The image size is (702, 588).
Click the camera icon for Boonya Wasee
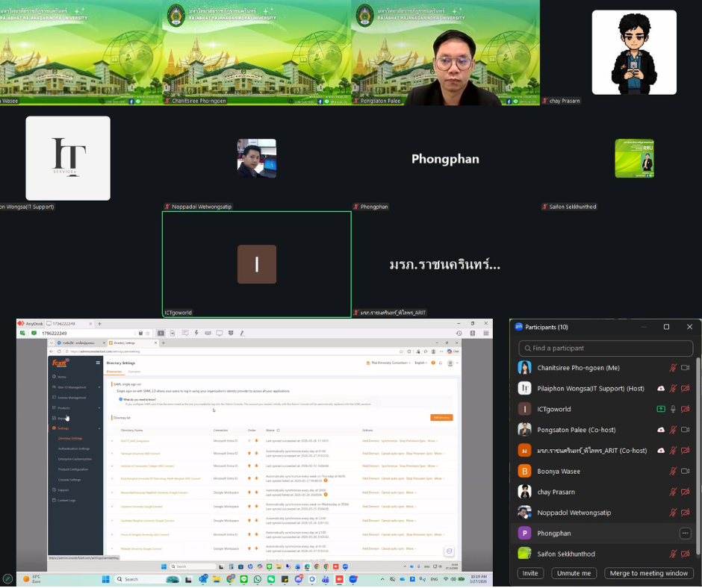click(685, 471)
